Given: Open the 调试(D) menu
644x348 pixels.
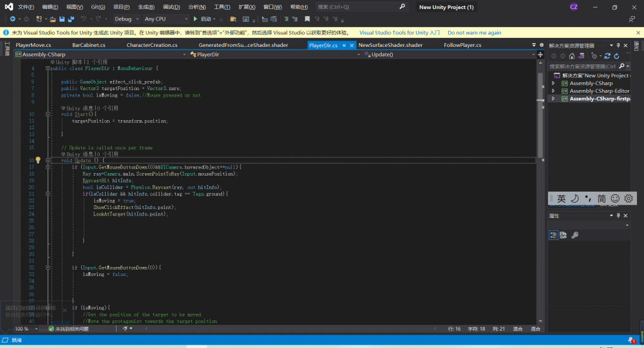Looking at the screenshot, I should (x=171, y=7).
